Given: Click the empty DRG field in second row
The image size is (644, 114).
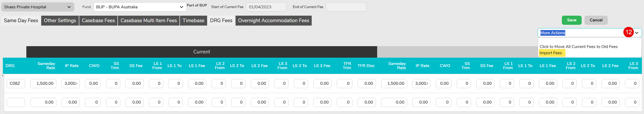Looking at the screenshot, I should coord(16,102).
